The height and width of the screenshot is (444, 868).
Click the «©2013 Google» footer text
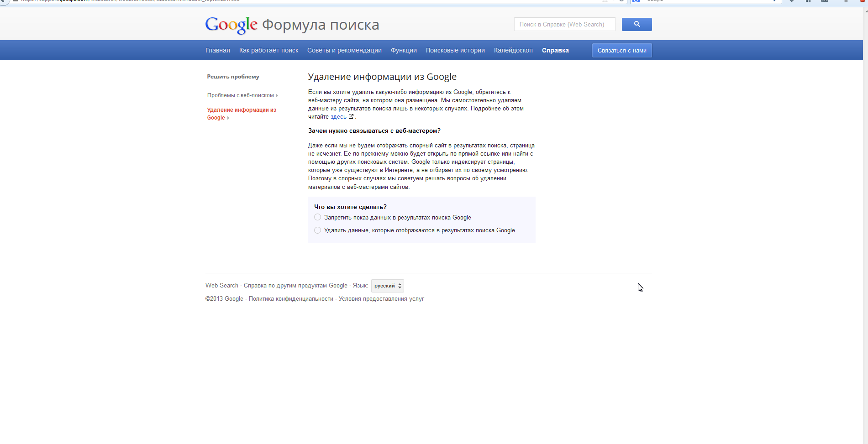224,299
